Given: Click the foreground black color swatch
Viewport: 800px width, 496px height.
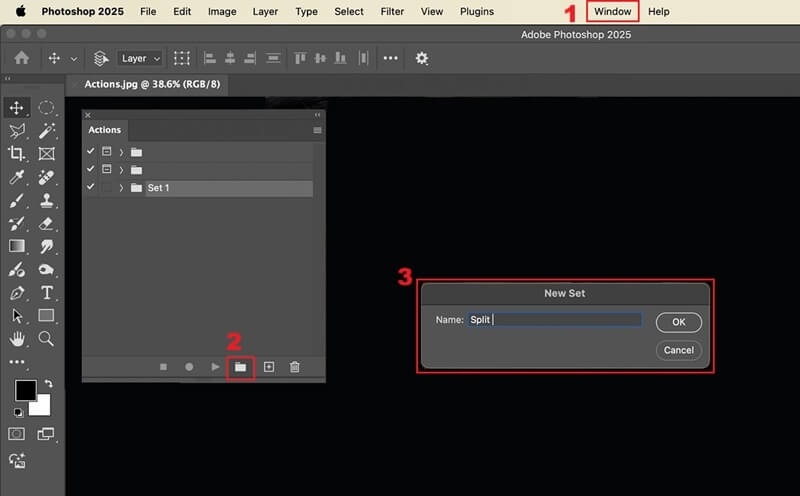Looking at the screenshot, I should click(26, 390).
